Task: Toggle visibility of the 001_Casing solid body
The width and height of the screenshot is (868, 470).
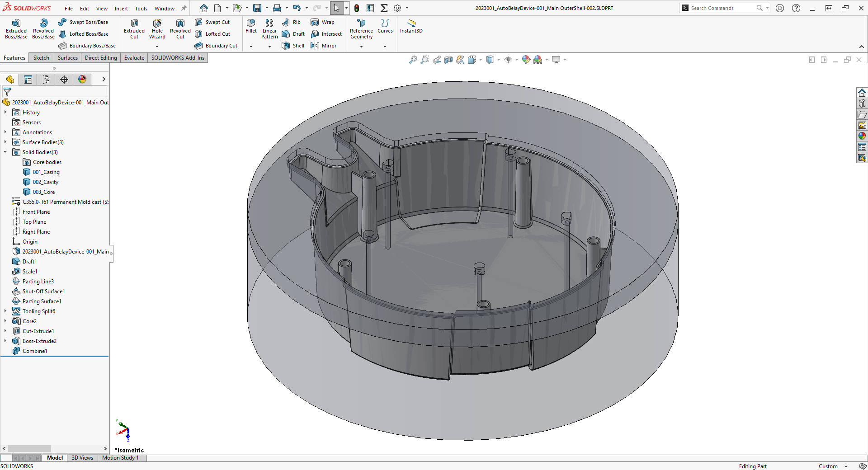Action: pos(46,172)
